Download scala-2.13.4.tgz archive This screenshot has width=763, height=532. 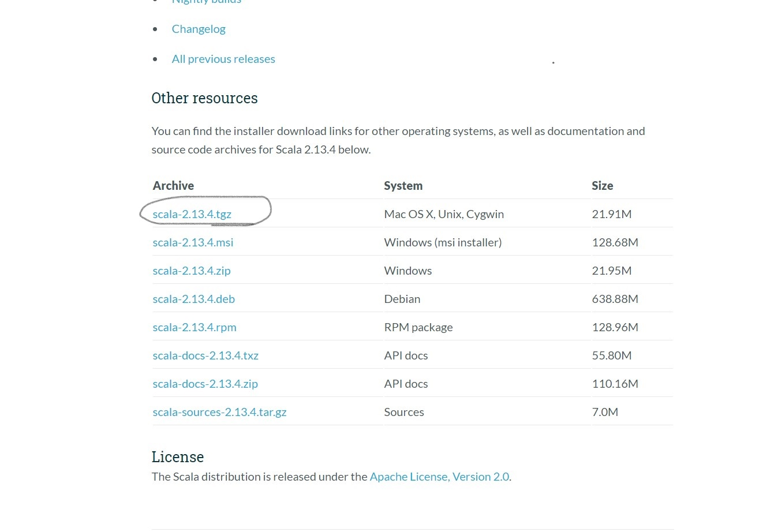192,214
